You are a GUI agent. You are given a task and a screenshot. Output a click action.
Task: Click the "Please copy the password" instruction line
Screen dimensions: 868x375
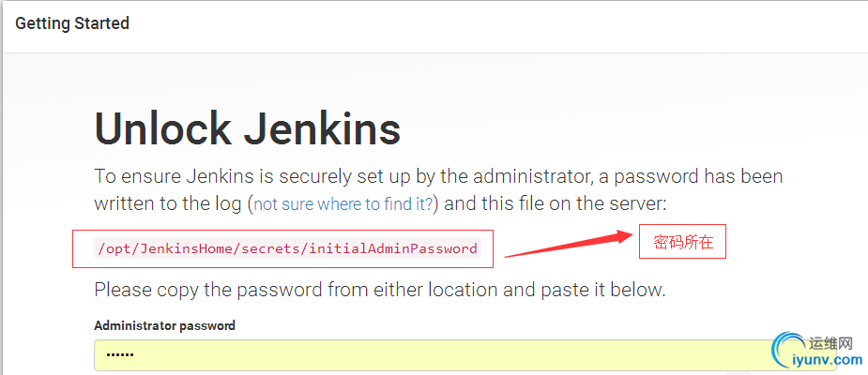(x=380, y=290)
